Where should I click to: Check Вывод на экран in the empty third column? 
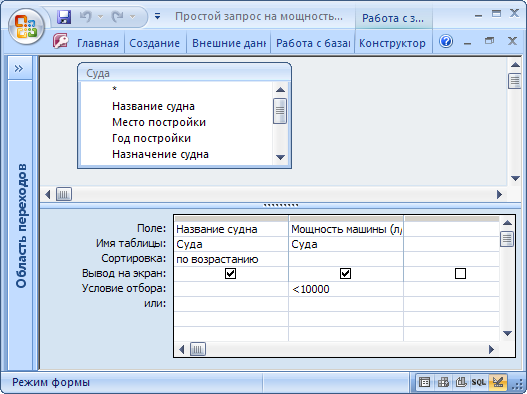pyautogui.click(x=460, y=274)
